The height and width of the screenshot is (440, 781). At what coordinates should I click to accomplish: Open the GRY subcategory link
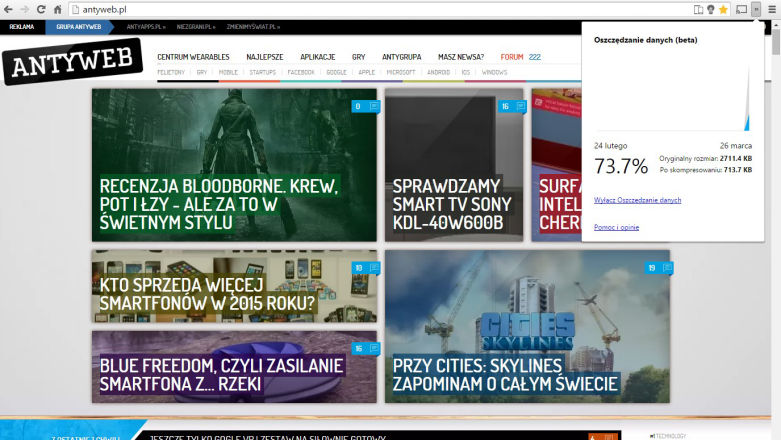coord(202,72)
